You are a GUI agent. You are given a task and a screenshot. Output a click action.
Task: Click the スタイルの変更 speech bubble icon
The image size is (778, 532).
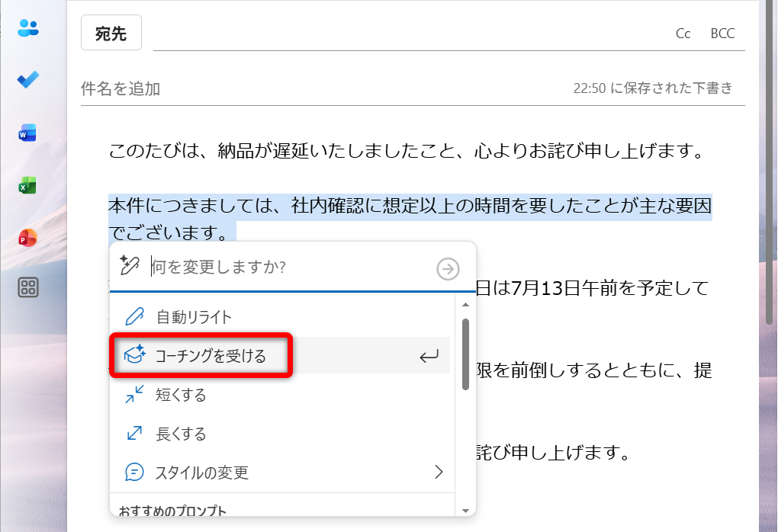134,472
